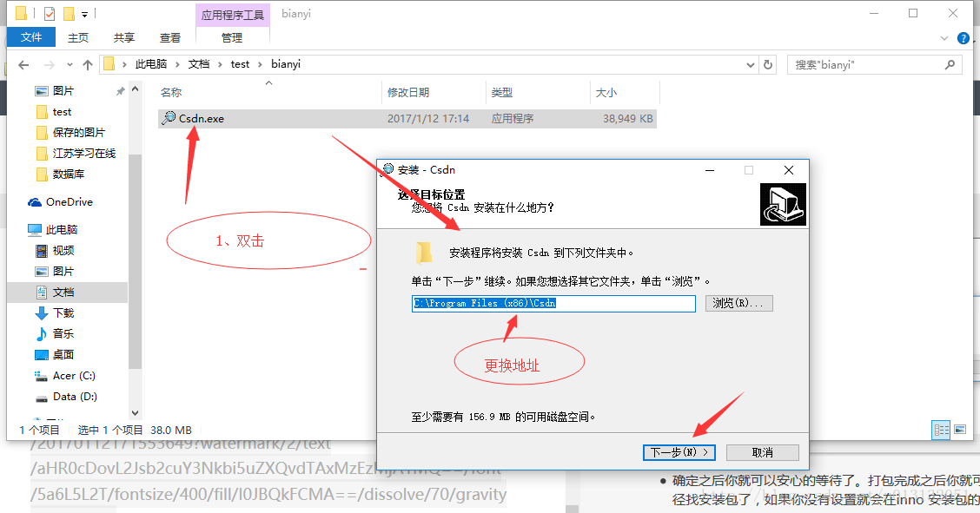Expand the address bar history dropdown
The width and height of the screenshot is (980, 513).
coord(750,65)
